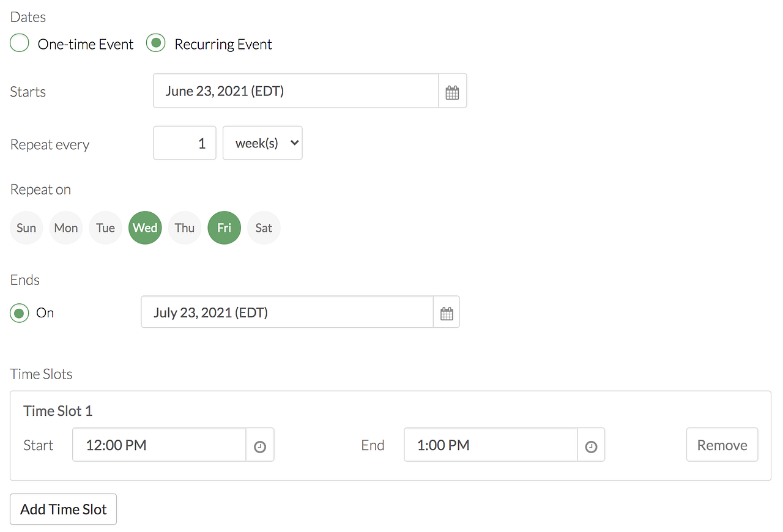Toggle Mon in Repeat on days
783x532 pixels.
pyautogui.click(x=66, y=228)
